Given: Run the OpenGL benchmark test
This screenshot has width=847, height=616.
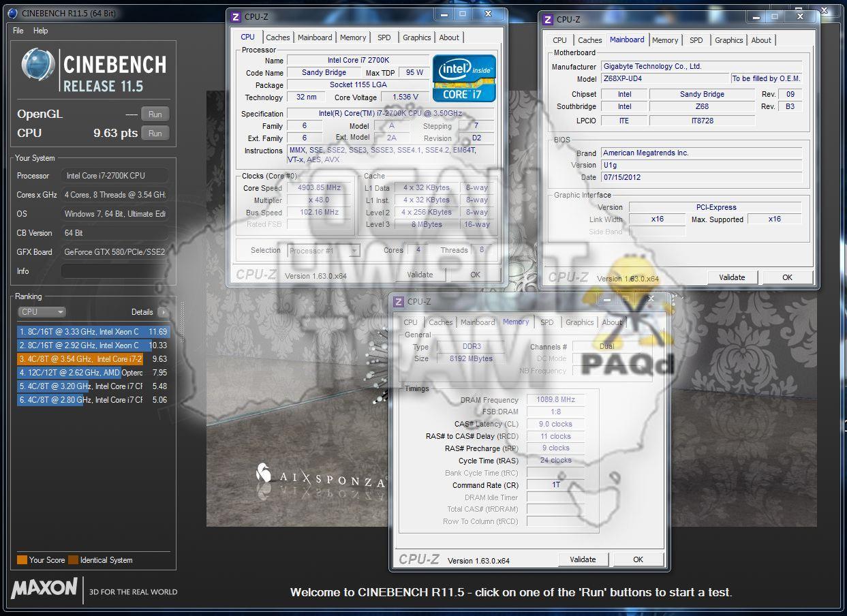Looking at the screenshot, I should pyautogui.click(x=155, y=114).
